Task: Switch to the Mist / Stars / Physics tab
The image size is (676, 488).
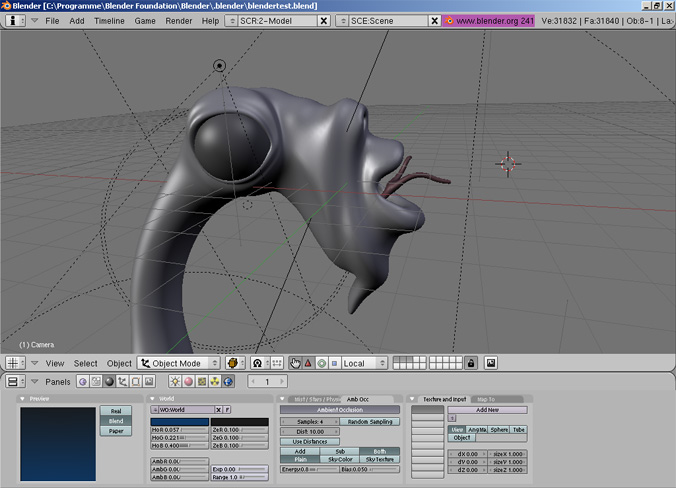Action: 316,399
